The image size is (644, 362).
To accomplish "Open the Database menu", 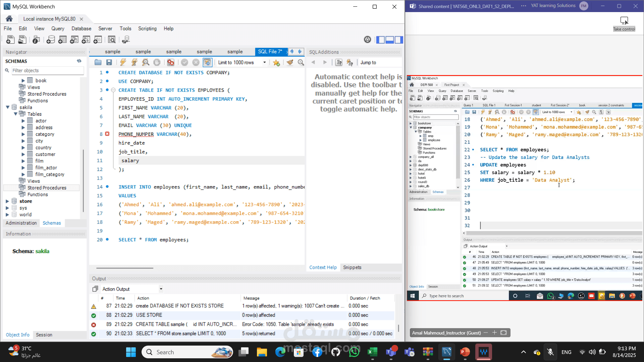I will [81, 28].
